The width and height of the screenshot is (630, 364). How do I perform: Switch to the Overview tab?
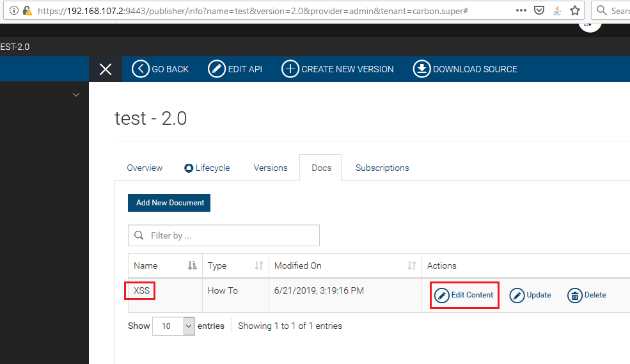[x=145, y=168]
